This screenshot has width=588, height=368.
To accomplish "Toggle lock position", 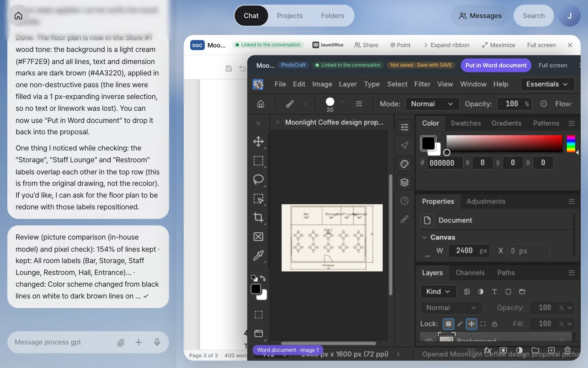I will [472, 324].
